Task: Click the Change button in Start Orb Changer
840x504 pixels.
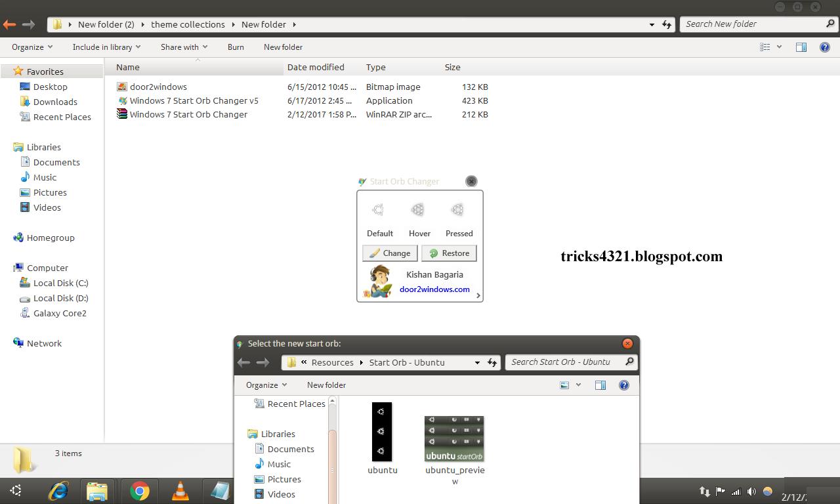Action: tap(390, 253)
